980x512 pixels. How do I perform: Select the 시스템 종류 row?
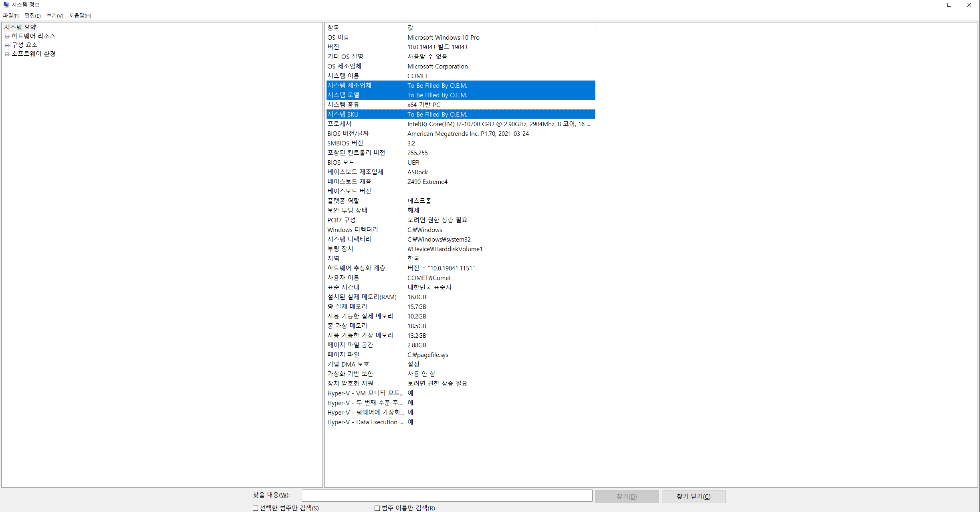(461, 105)
